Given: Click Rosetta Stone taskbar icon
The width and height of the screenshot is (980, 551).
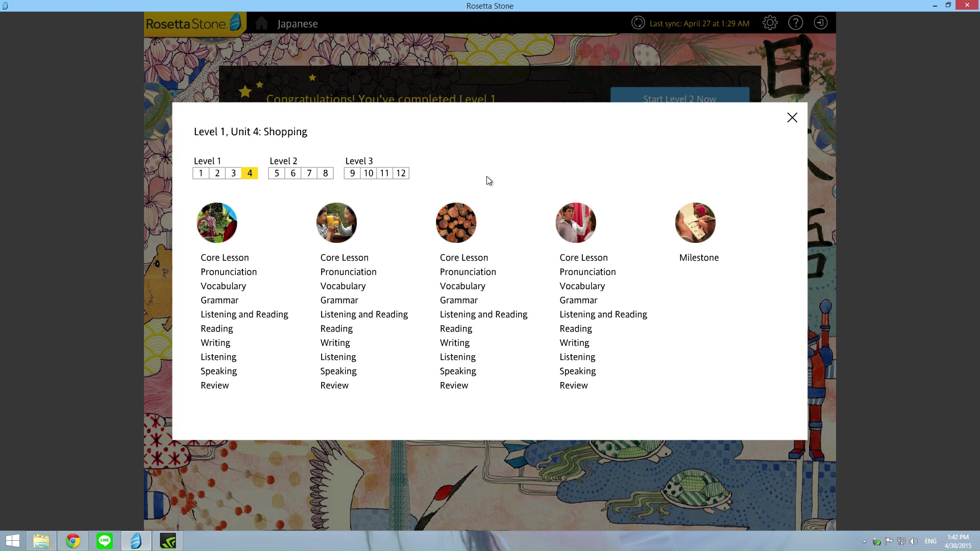Looking at the screenshot, I should point(136,541).
